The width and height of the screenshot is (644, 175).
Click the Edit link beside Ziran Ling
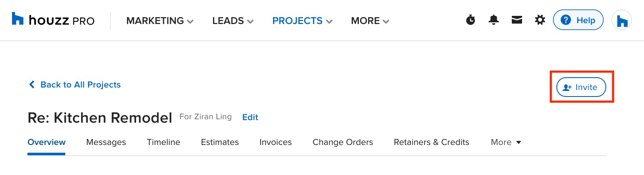click(250, 117)
